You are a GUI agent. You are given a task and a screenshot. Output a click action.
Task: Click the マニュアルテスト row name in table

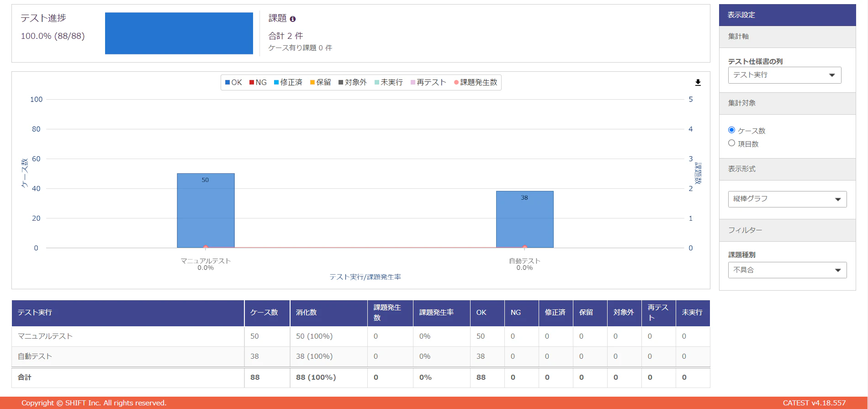point(45,336)
